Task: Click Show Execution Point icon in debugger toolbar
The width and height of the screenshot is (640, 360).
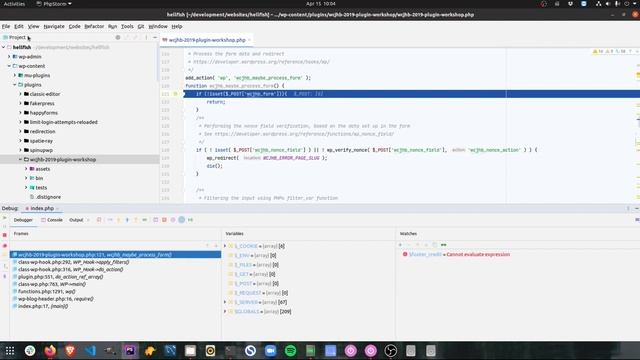Action: pos(99,220)
